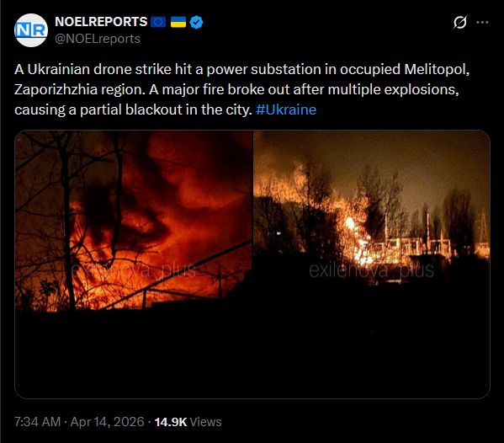Click exilenova_plus watermark on right photo
Viewport: 504px width, 443px height.
tap(371, 270)
